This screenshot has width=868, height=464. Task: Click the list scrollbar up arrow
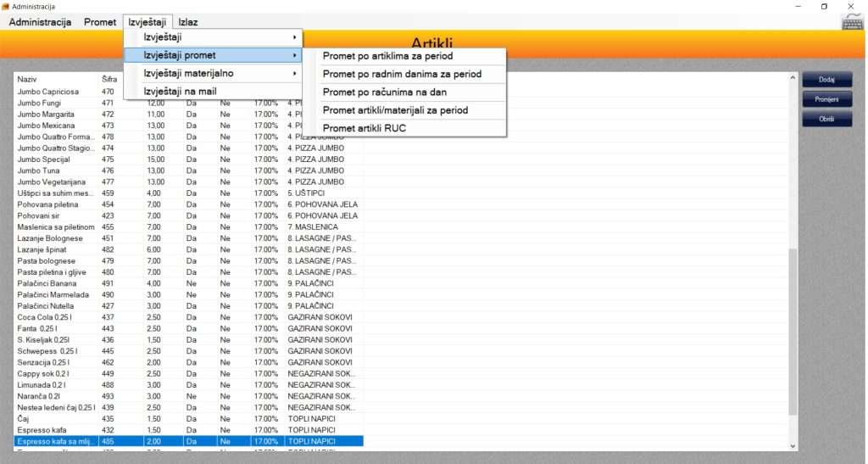pyautogui.click(x=793, y=78)
